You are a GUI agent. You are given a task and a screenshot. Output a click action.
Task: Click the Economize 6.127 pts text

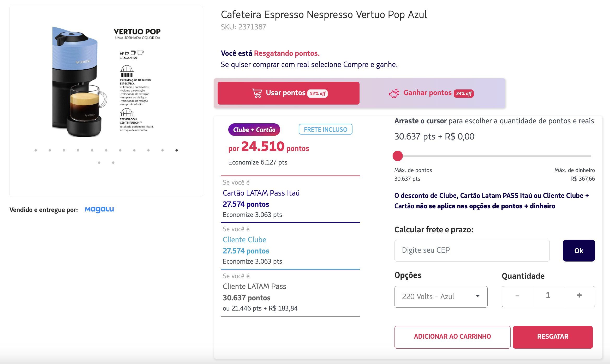point(258,162)
